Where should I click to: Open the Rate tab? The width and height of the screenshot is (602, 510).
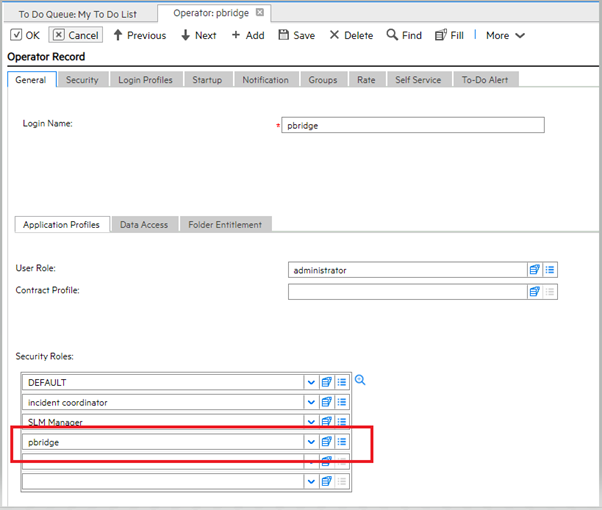[366, 80]
